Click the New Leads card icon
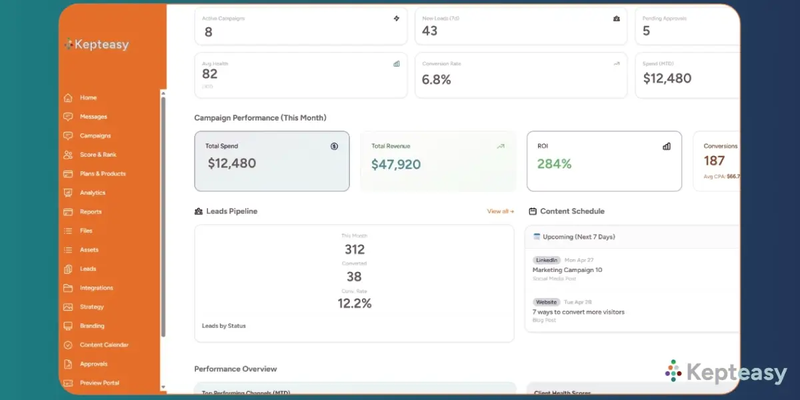800x400 pixels. [x=616, y=18]
